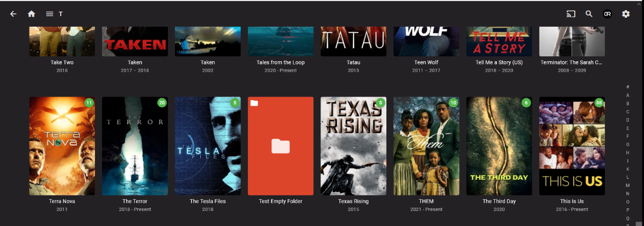The image size is (644, 226).
Task: Click the This Is Us title text
Action: coord(572,201)
